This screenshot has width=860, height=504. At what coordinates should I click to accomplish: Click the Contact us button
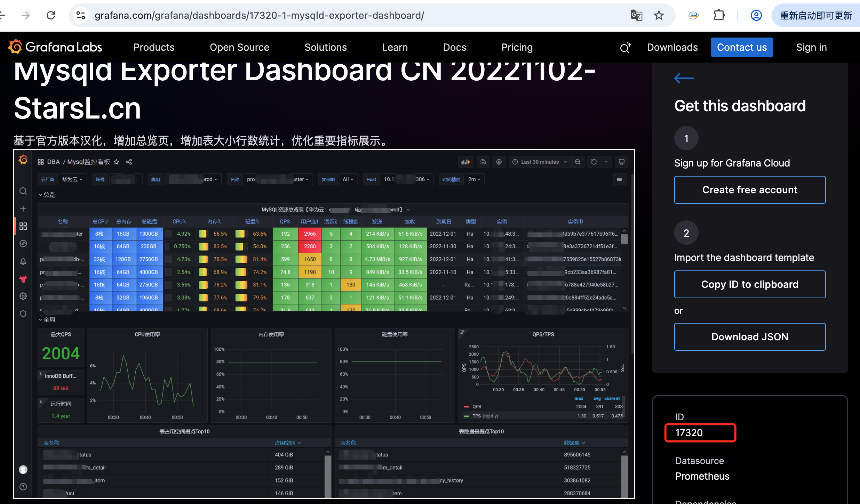pos(742,47)
